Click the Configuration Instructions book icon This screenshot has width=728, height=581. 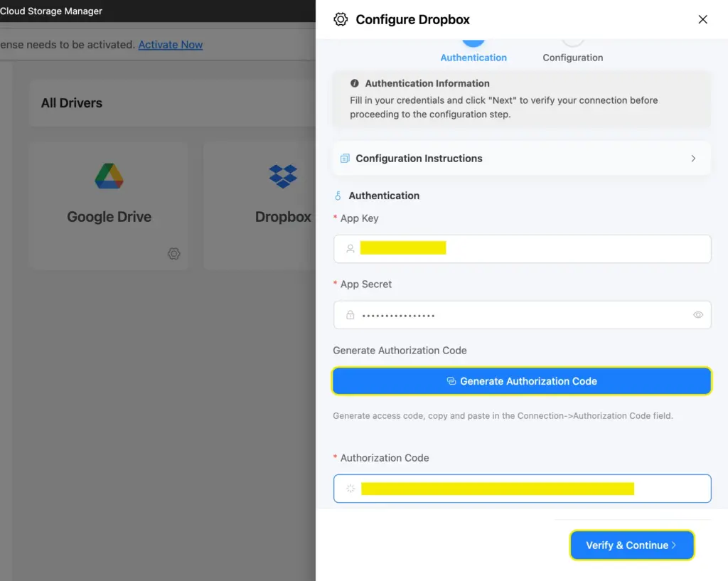click(x=346, y=158)
